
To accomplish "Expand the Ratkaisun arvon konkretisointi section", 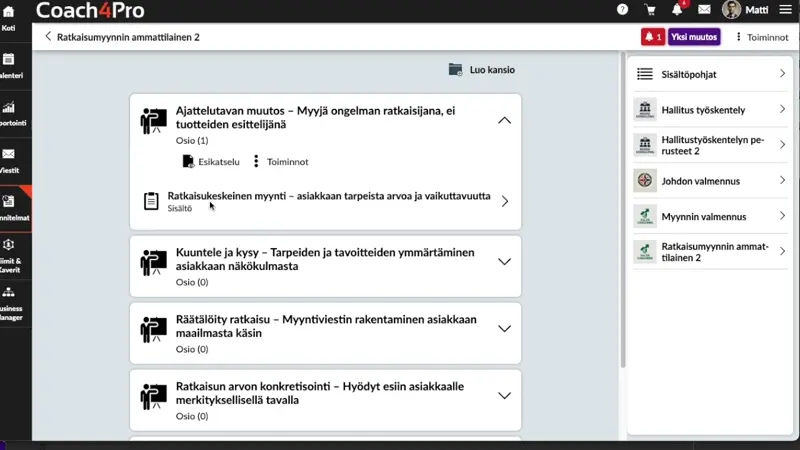I will click(x=504, y=395).
